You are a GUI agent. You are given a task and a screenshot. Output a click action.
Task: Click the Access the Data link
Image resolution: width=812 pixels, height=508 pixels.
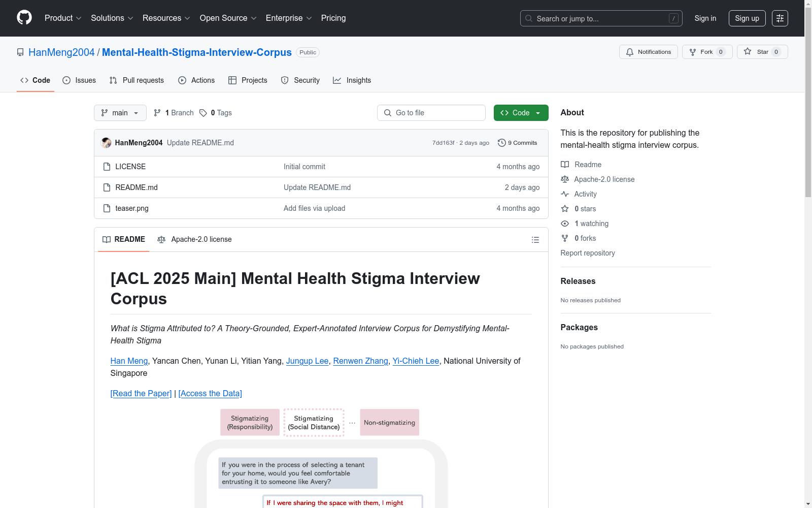(210, 393)
